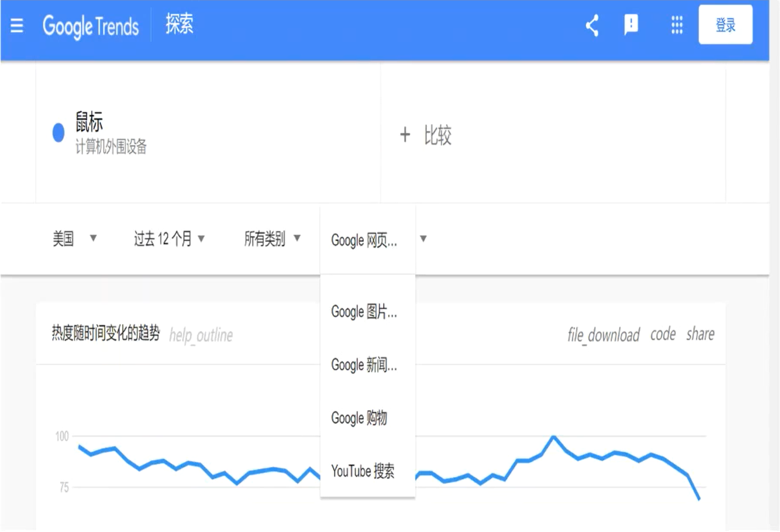Click the 热度随时间变化的趋势 heading

(x=106, y=333)
